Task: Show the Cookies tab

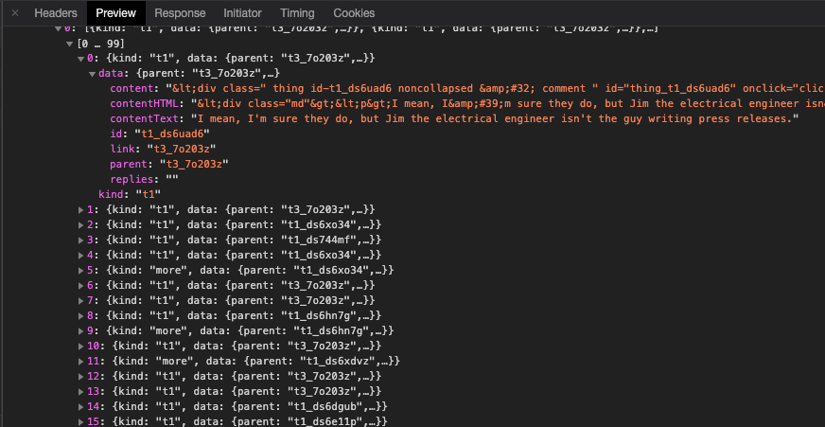Action: click(x=354, y=13)
